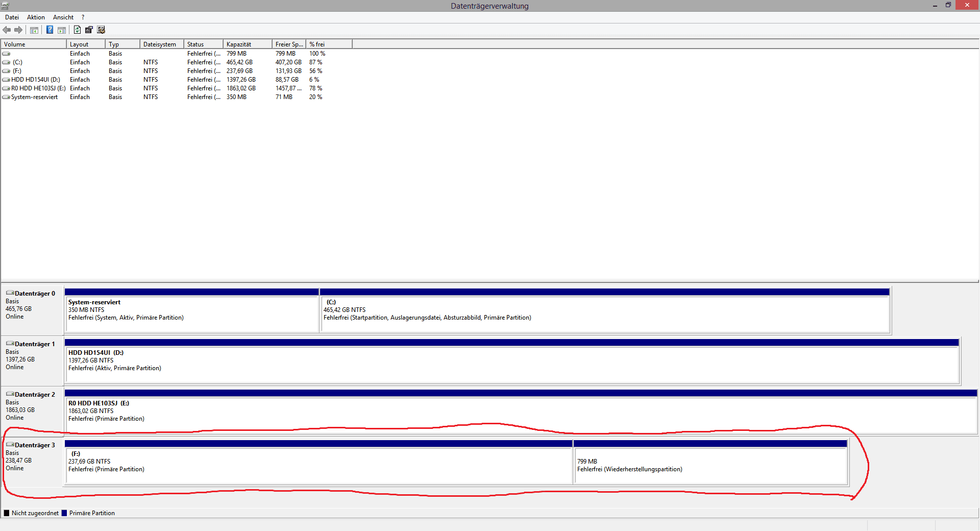Open the Aktion menu
Screen dimensions: 980x531
[x=36, y=17]
